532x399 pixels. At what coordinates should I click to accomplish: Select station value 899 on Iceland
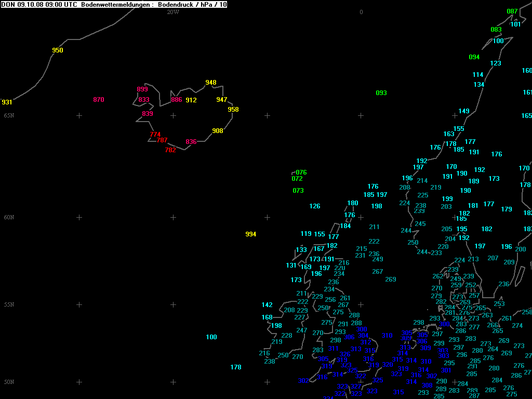tap(142, 89)
